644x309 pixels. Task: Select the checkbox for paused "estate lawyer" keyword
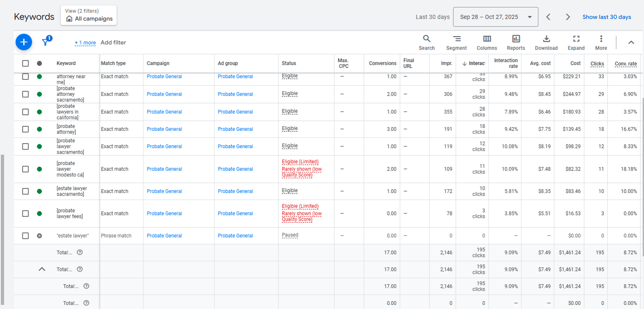[x=25, y=235]
